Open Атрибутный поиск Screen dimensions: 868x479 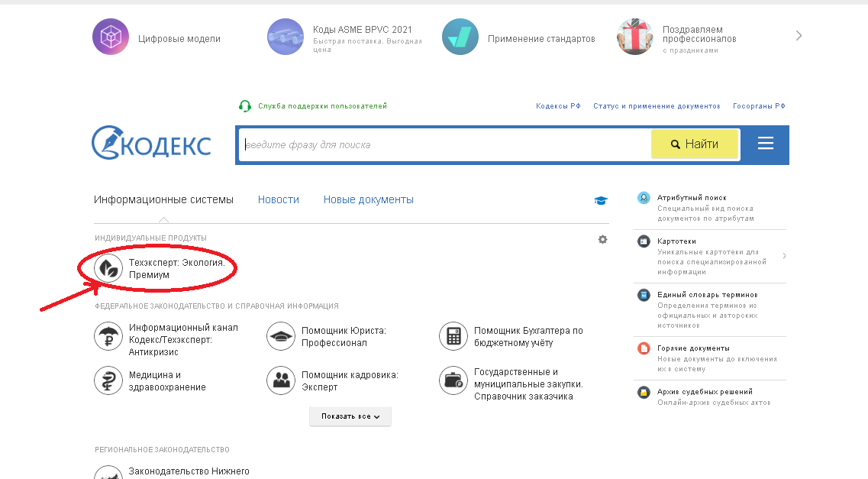(x=692, y=198)
